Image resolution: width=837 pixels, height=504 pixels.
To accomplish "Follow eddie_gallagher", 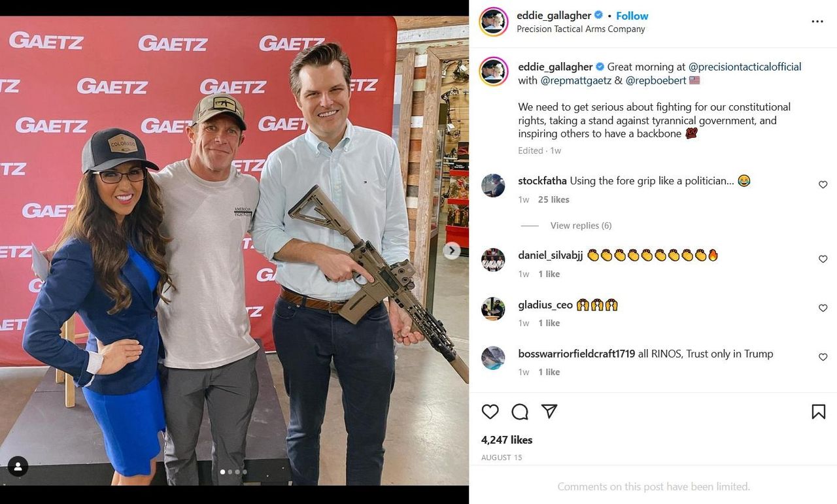I will click(632, 16).
